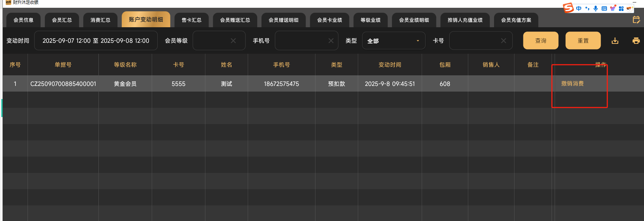The height and width of the screenshot is (221, 644).
Task: Open the 会员卡业绩 tab
Action: pyautogui.click(x=330, y=20)
